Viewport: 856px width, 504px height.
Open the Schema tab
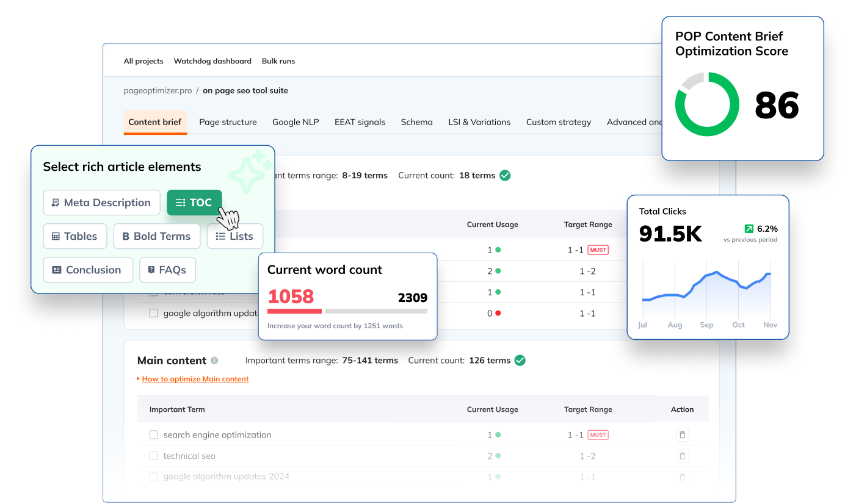(x=416, y=122)
